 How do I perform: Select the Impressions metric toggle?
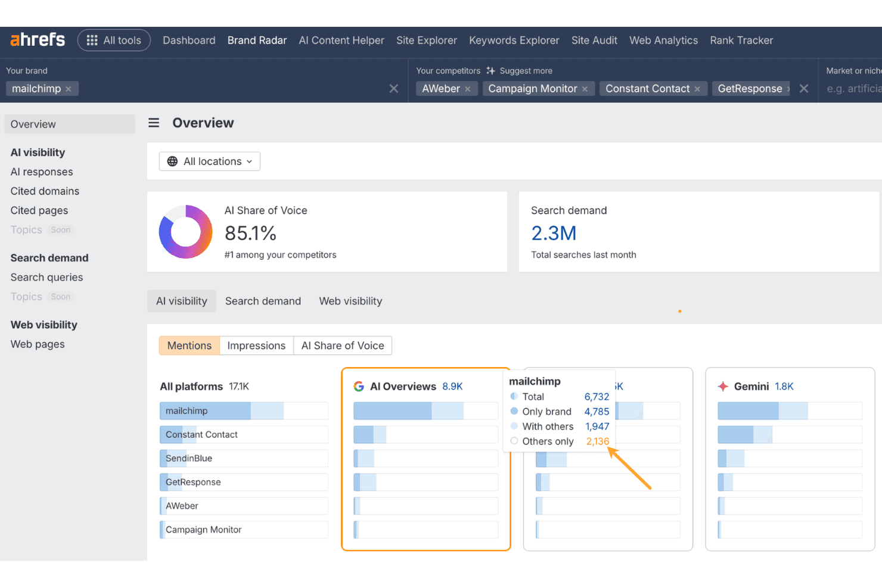(256, 346)
